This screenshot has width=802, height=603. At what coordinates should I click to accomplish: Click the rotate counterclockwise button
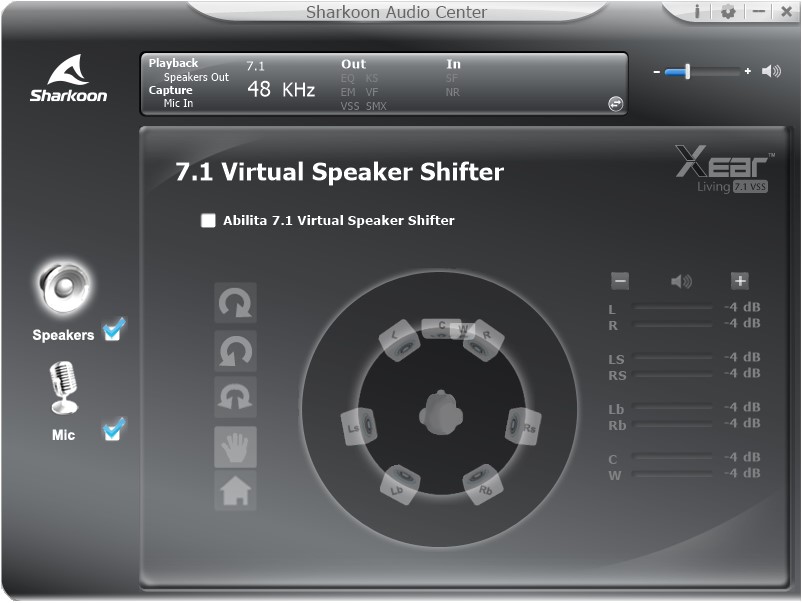235,351
